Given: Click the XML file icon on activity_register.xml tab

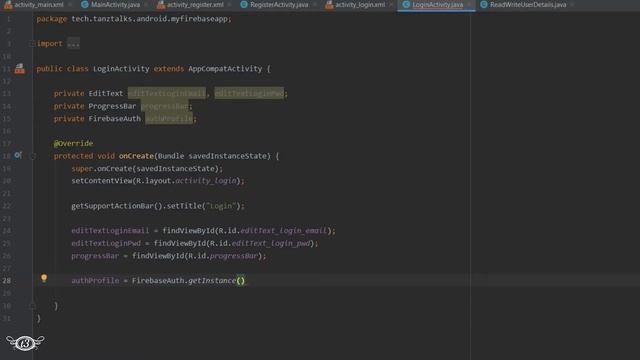Looking at the screenshot, I should click(161, 4).
